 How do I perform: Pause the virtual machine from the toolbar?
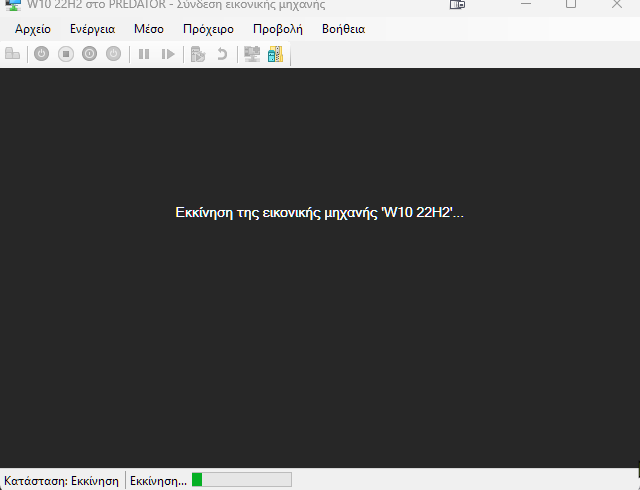coord(144,54)
